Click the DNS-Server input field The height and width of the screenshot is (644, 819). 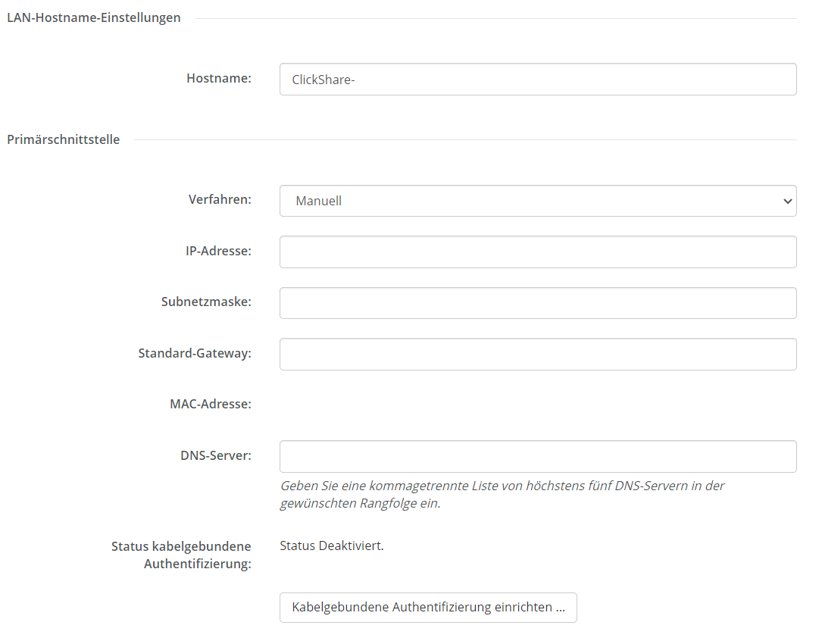538,457
